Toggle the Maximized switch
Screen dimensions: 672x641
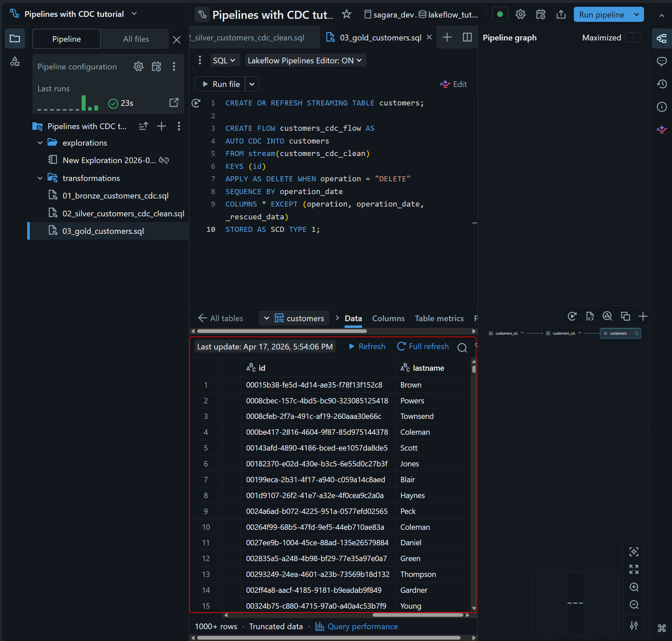coord(632,38)
